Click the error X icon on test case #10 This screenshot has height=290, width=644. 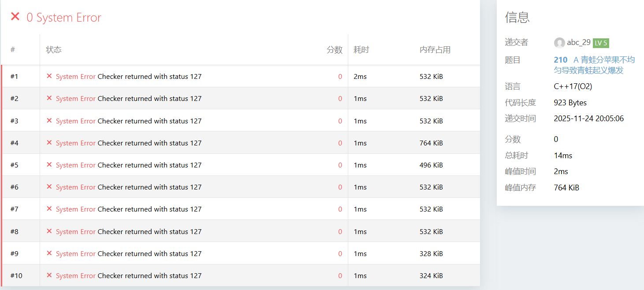coord(49,275)
